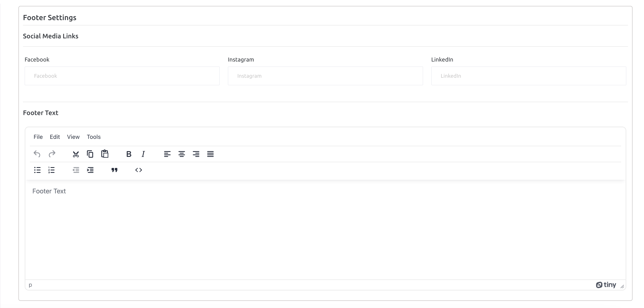The image size is (644, 308).
Task: Cut the selected text
Action: point(75,154)
